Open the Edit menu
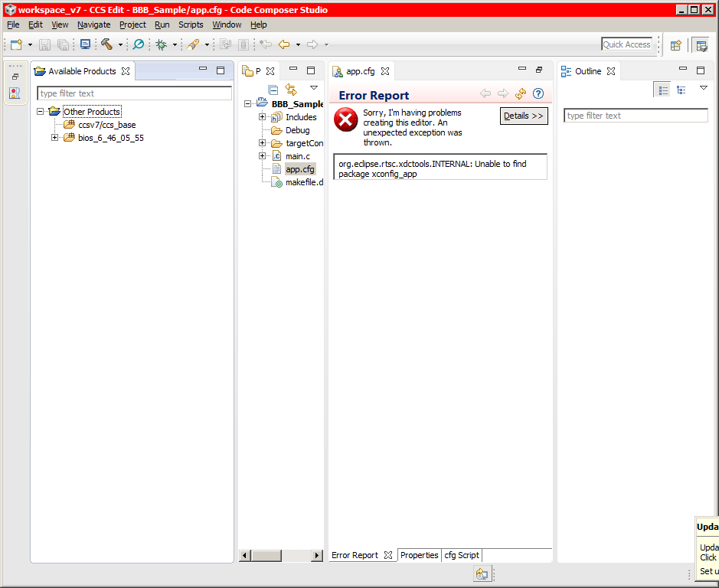719x588 pixels. click(x=35, y=24)
